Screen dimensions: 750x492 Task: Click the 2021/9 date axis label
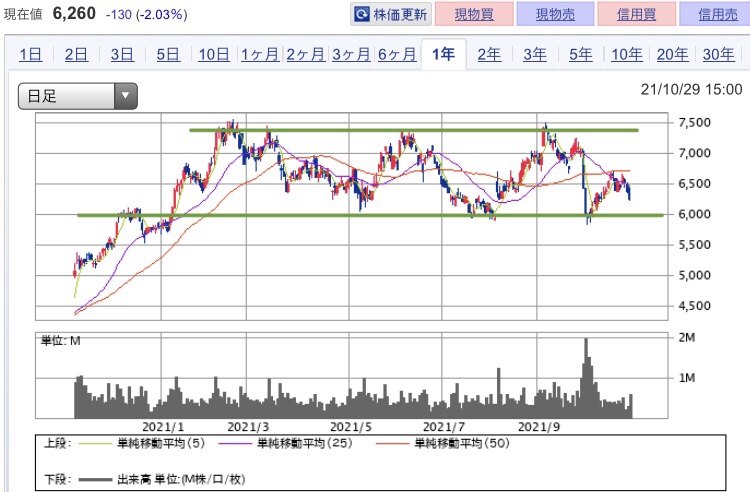[x=539, y=427]
